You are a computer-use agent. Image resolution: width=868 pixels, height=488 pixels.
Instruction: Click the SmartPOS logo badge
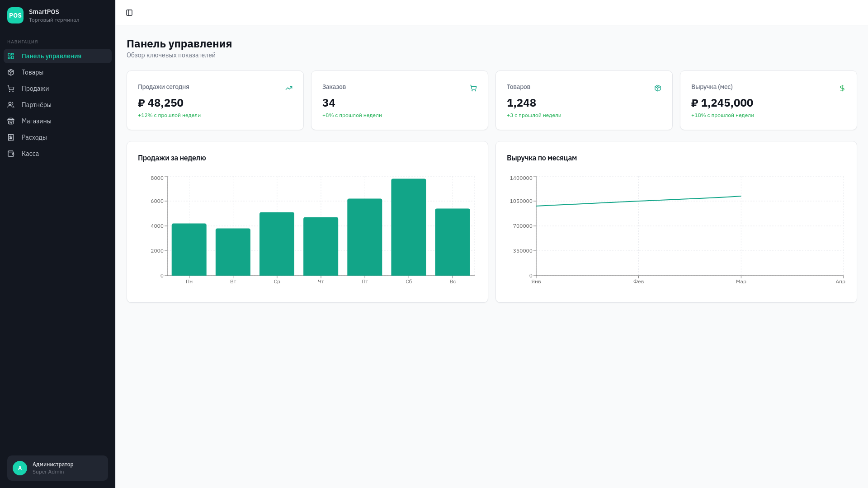pyautogui.click(x=15, y=15)
